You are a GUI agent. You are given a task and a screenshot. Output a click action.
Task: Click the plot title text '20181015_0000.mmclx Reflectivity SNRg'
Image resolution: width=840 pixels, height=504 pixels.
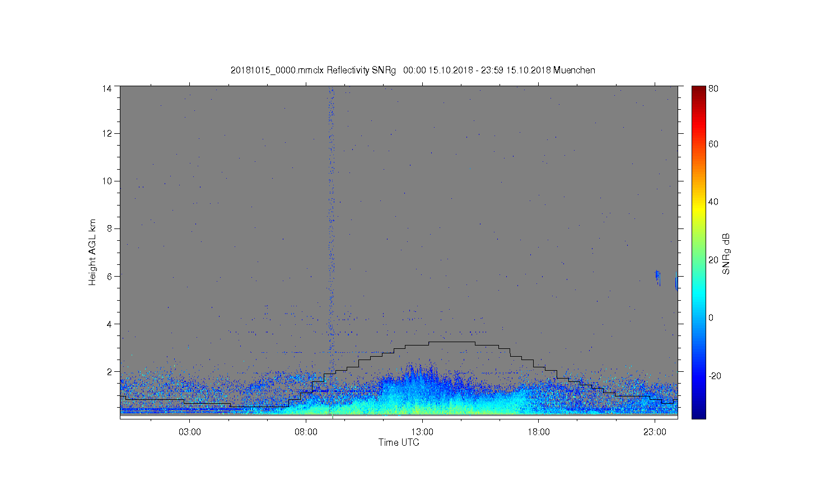(x=313, y=71)
